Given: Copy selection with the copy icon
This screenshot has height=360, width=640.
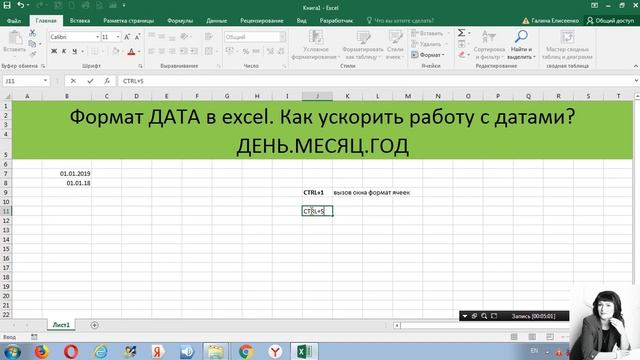Looking at the screenshot, I should click(33, 43).
